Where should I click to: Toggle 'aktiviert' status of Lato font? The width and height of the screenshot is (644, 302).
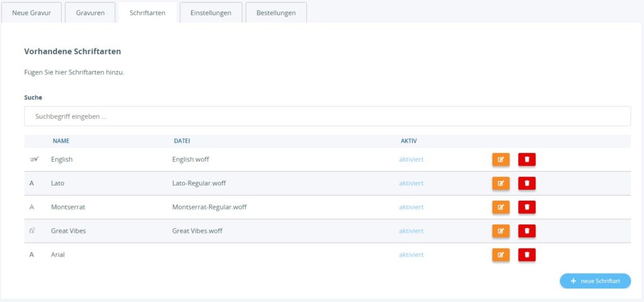pos(411,184)
